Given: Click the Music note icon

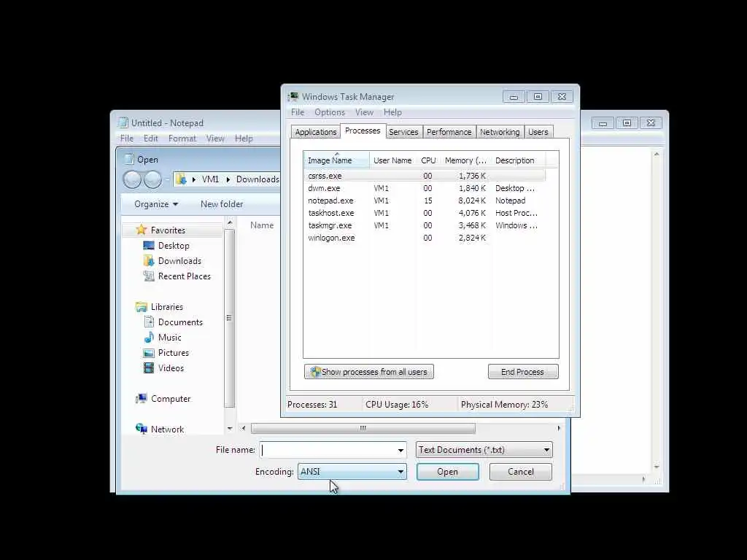Looking at the screenshot, I should [x=149, y=337].
